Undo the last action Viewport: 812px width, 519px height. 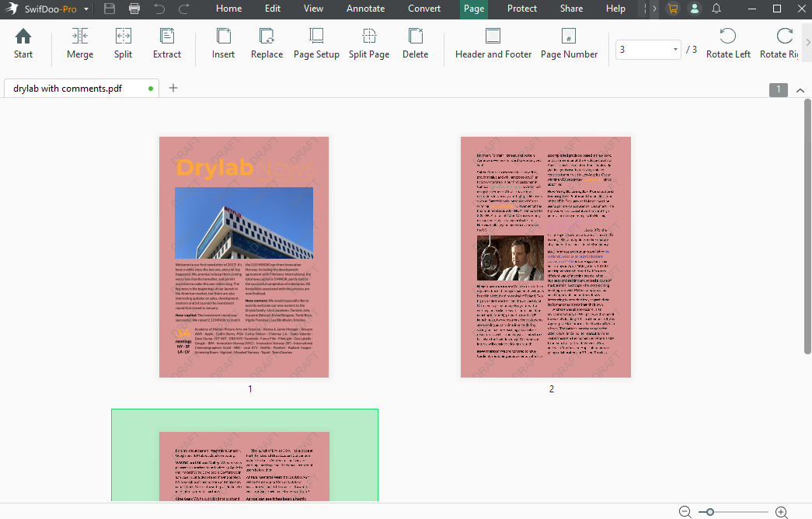[159, 9]
